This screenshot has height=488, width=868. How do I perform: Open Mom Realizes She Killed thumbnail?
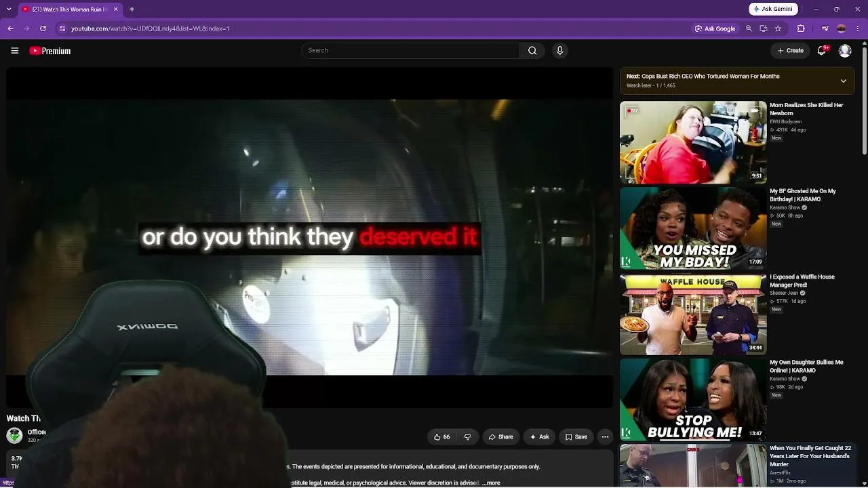[693, 142]
